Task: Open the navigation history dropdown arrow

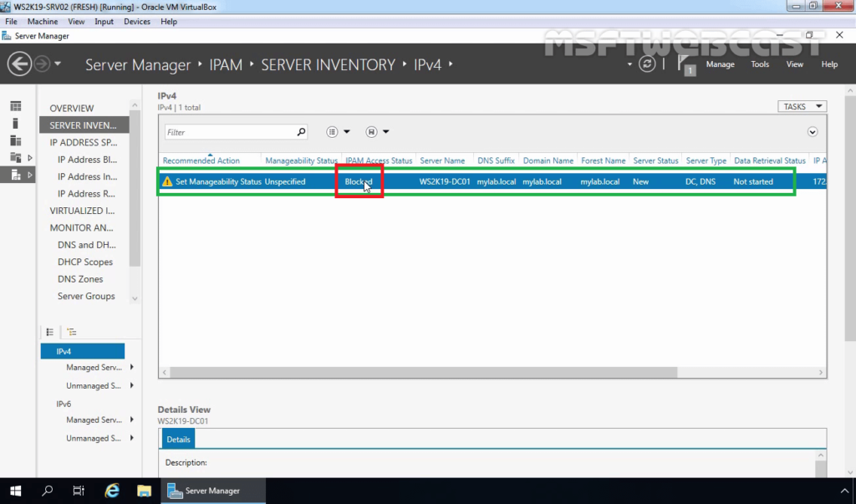Action: point(58,64)
